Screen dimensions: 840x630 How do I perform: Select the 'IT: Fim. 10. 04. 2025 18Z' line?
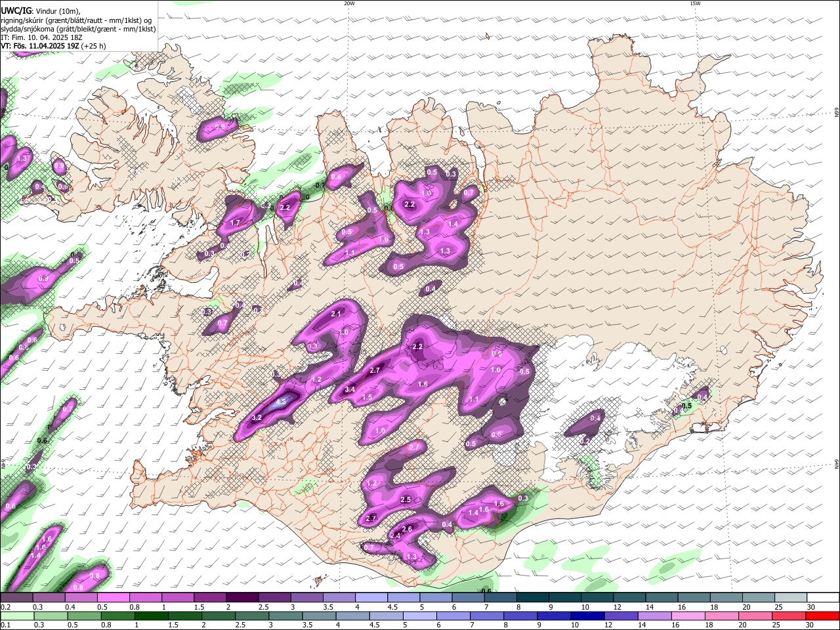coord(41,37)
